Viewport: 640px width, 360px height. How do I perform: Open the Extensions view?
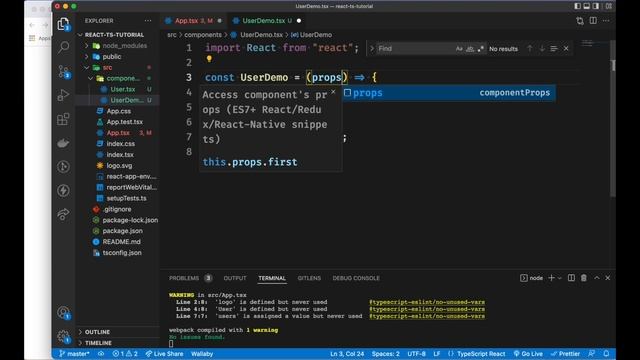pyautogui.click(x=63, y=119)
